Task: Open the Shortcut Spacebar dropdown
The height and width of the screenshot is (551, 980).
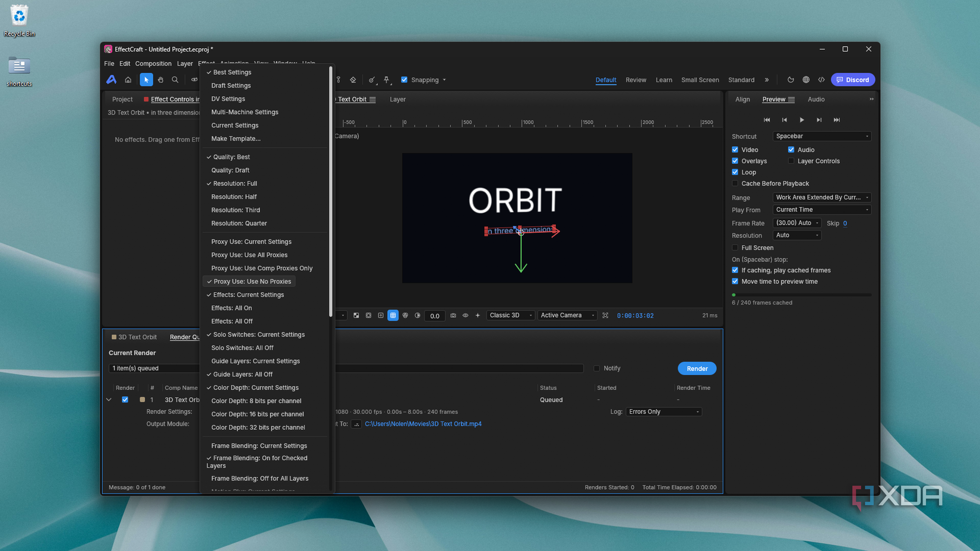Action: point(822,136)
